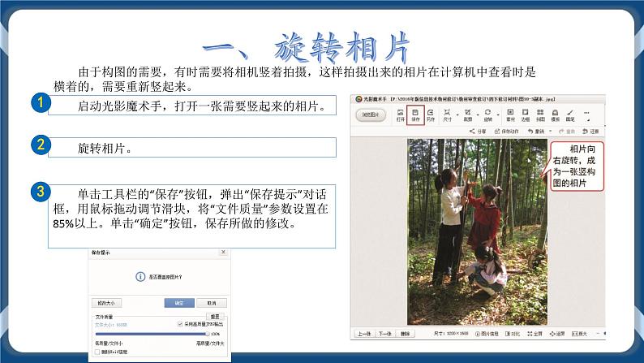Click 重置 (Reset) button in file quality section
644x363 pixels.
(x=215, y=317)
